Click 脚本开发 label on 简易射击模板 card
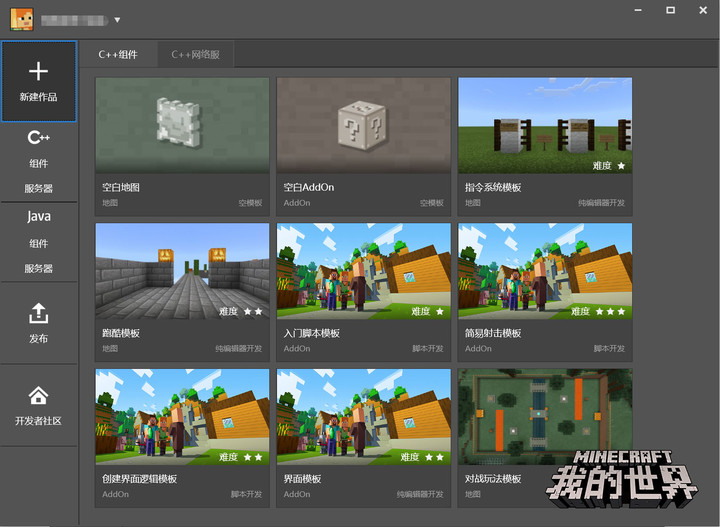This screenshot has width=720, height=527. (x=609, y=348)
